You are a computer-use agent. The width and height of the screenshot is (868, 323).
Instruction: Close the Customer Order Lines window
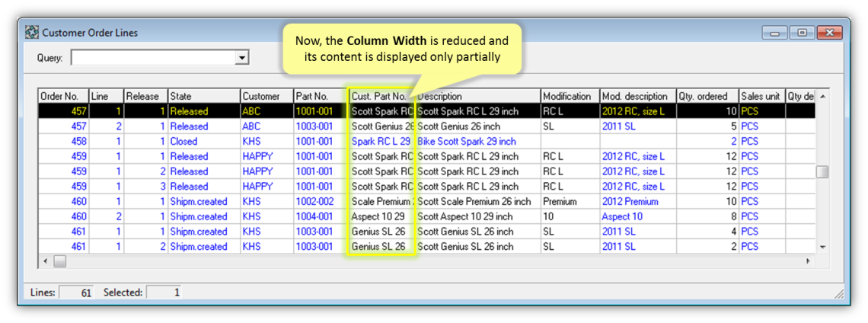(828, 33)
